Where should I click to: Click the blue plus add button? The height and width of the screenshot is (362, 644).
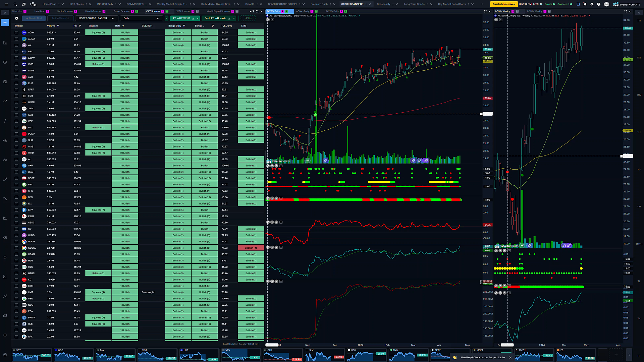[5, 22]
